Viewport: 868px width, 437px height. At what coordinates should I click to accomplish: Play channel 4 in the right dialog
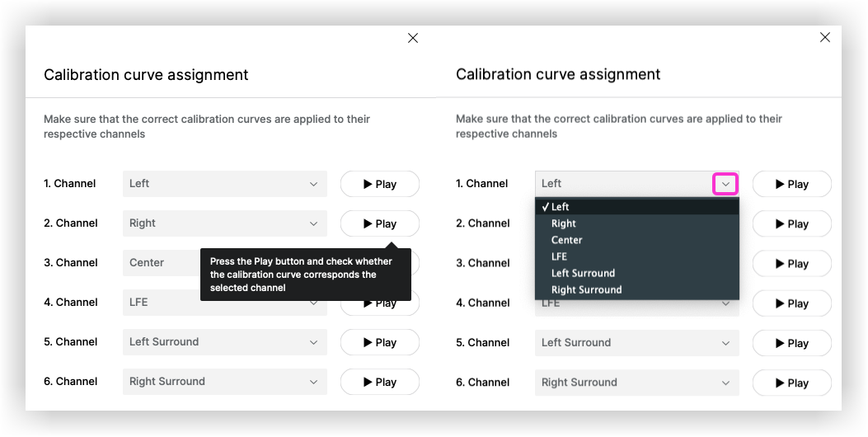pos(791,303)
